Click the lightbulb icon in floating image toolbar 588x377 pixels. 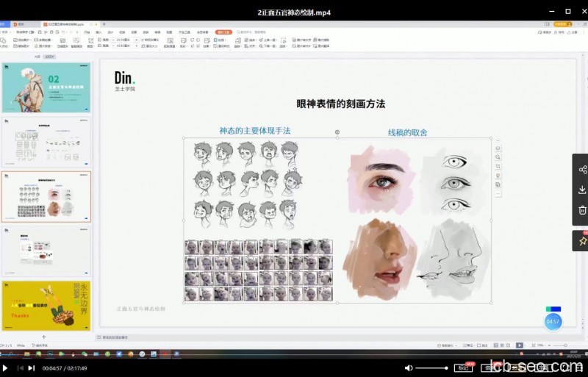pyautogui.click(x=498, y=175)
